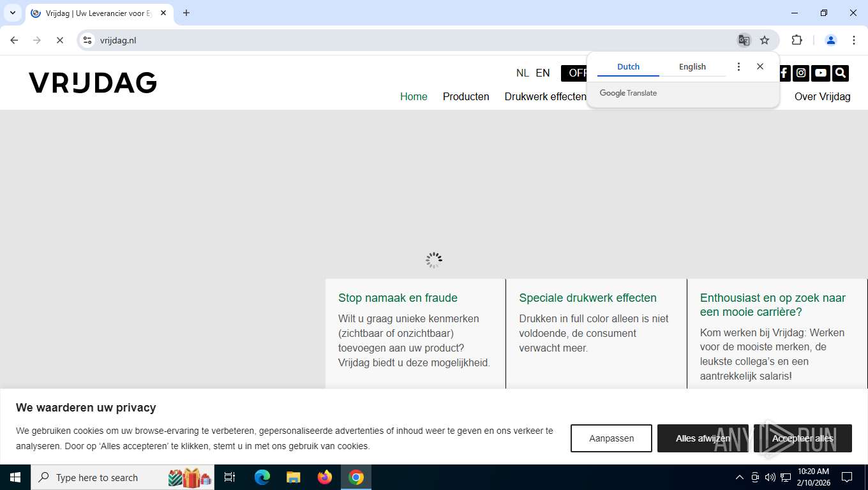Switch site language to NL
The image size is (868, 490).
(523, 73)
